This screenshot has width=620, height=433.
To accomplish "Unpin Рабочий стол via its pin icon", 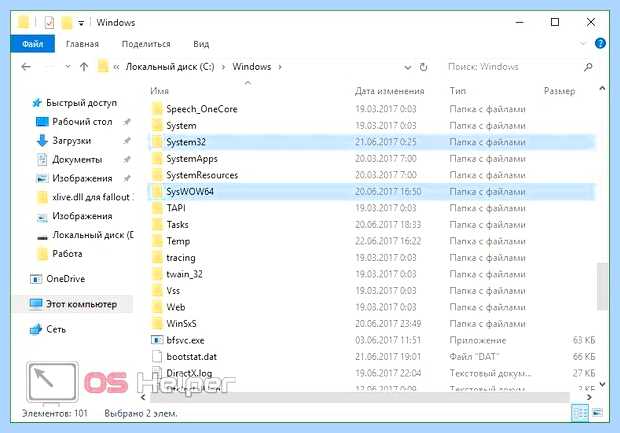I will point(127,122).
